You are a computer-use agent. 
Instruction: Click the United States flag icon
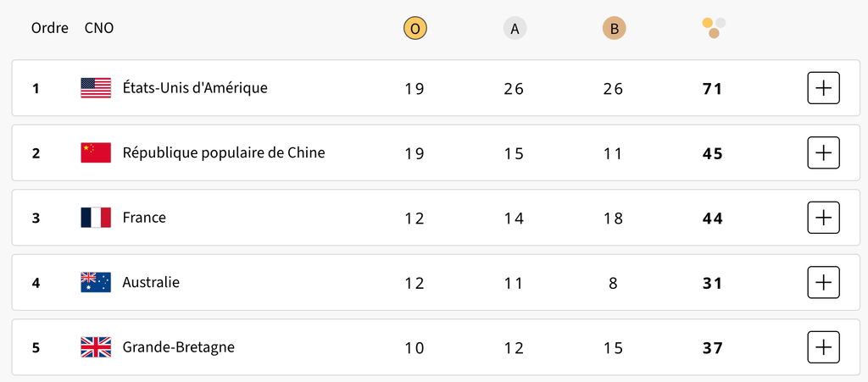[x=96, y=88]
